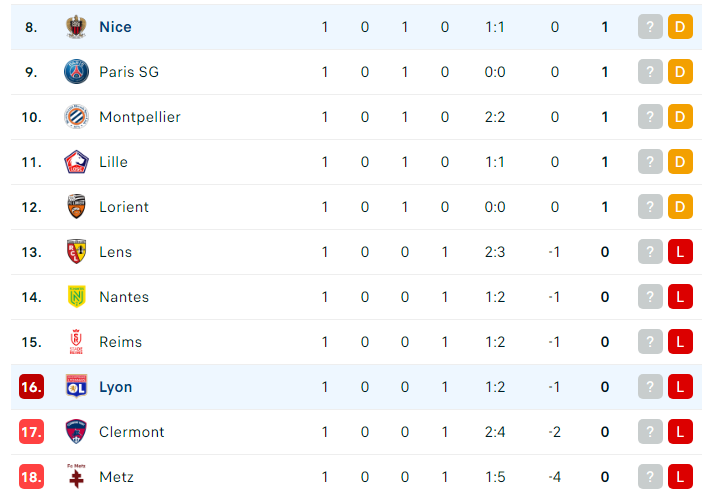Click the D draw badge for Nice

pyautogui.click(x=680, y=27)
